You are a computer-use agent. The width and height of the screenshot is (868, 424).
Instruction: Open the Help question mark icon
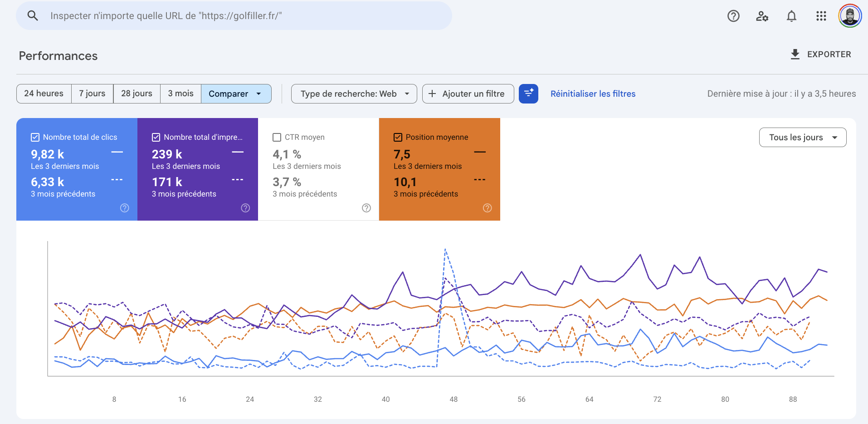click(x=733, y=16)
